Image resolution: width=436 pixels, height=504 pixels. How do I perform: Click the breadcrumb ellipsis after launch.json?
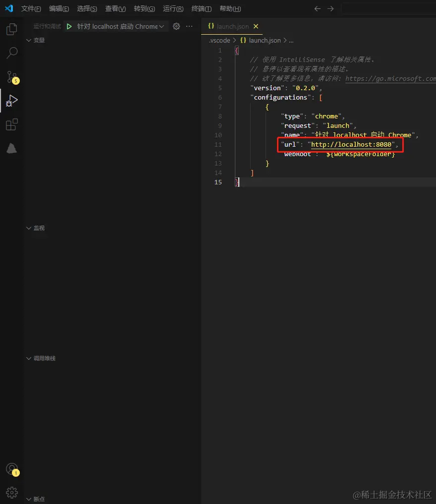click(x=291, y=41)
